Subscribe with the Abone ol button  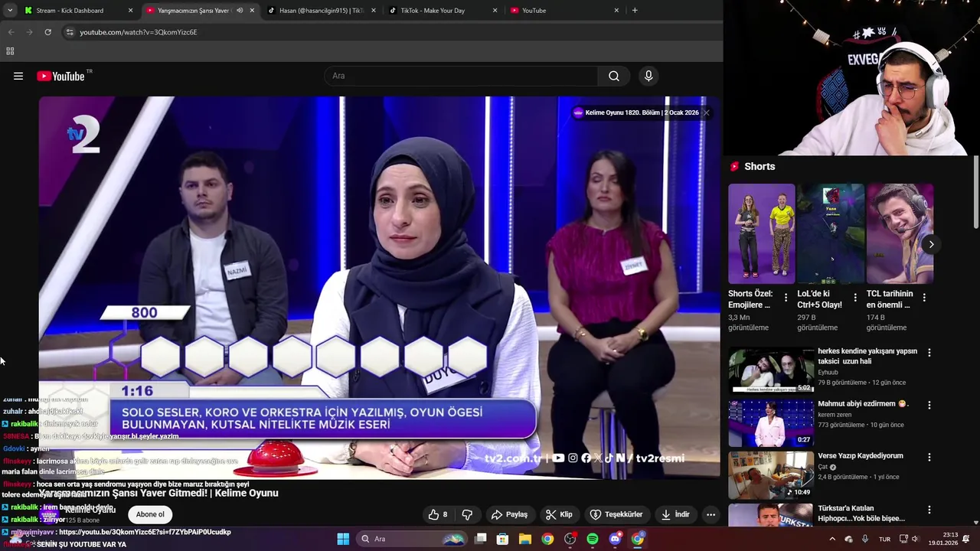150,514
